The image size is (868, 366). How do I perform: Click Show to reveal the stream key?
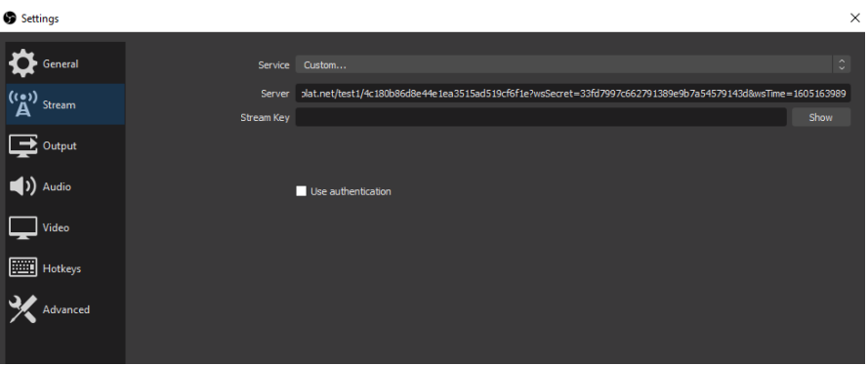click(821, 117)
